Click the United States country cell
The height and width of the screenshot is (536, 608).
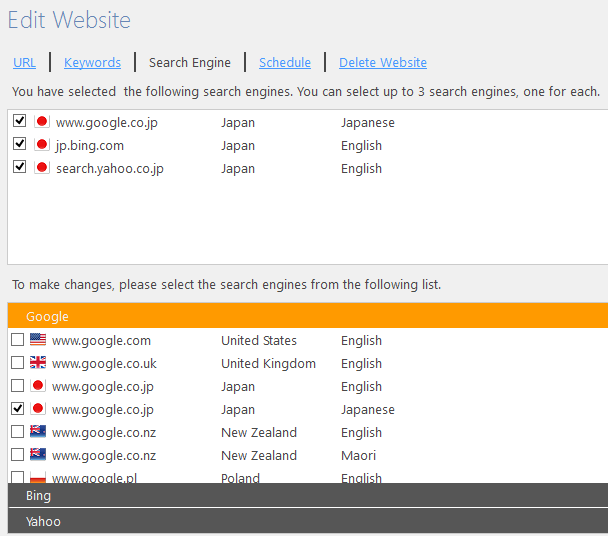pyautogui.click(x=259, y=341)
